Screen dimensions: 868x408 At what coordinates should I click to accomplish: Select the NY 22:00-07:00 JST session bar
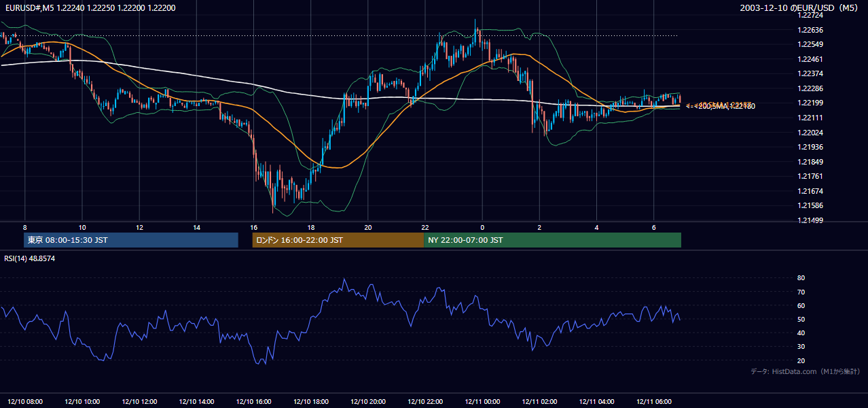(x=552, y=240)
